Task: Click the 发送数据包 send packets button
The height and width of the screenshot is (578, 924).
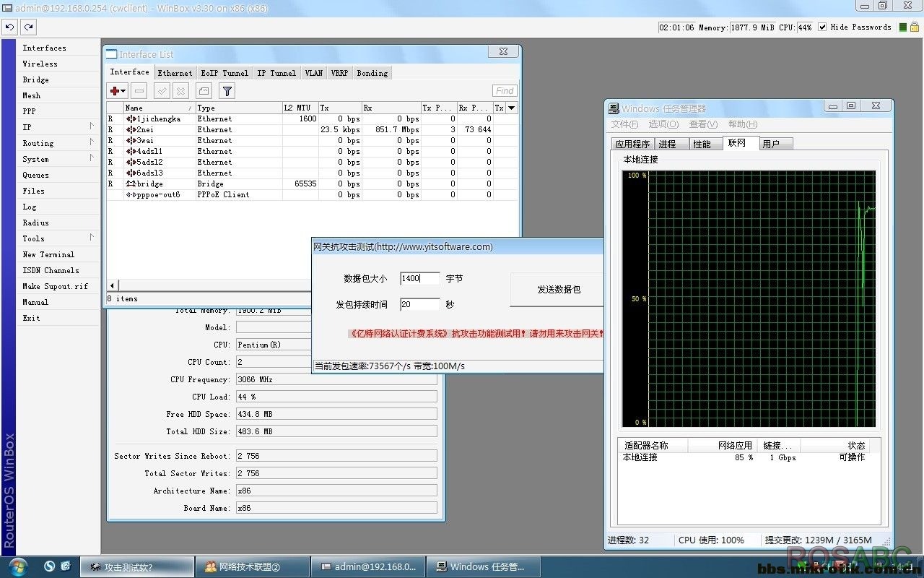Action: tap(557, 289)
